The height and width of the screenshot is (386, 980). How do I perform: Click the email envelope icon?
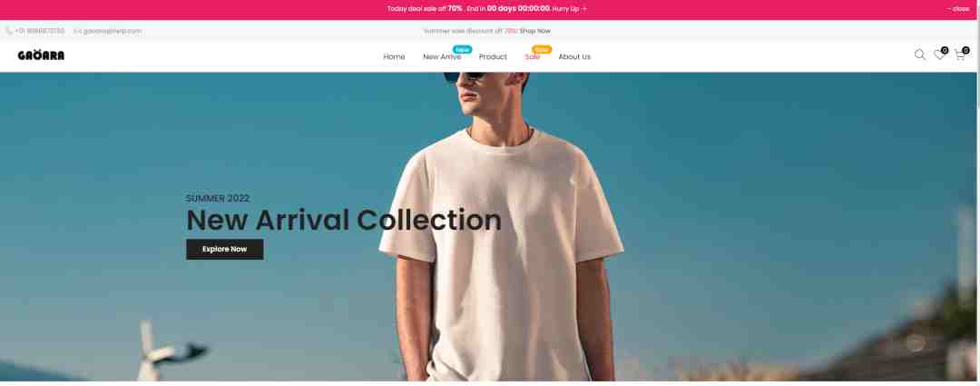point(77,31)
